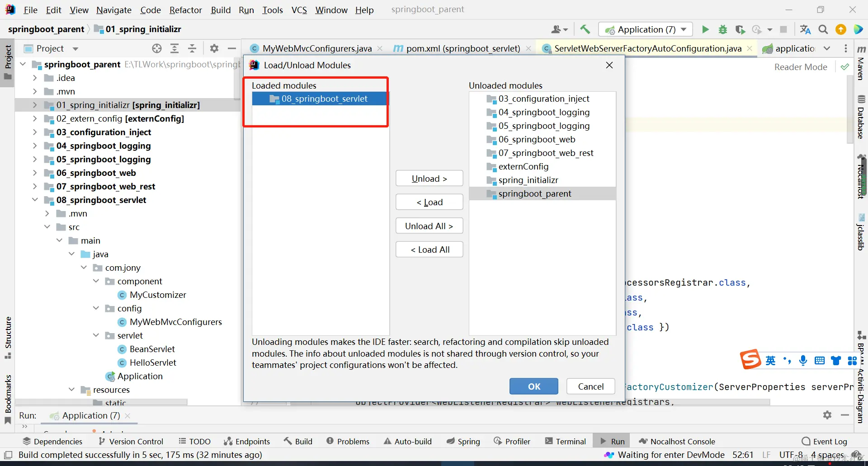868x466 pixels.
Task: Collapse the servlet package node
Action: [96, 335]
